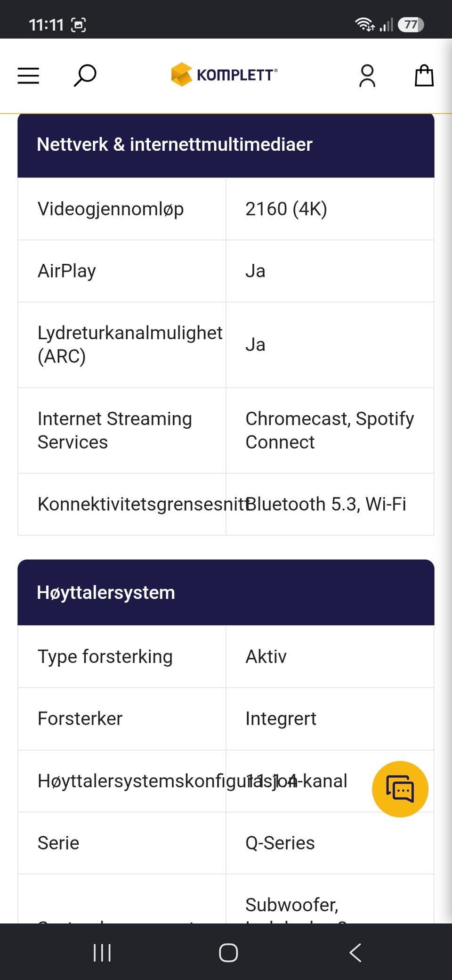Viewport: 452px width, 980px height.
Task: Tap the AirPlay specification row
Action: (226, 271)
